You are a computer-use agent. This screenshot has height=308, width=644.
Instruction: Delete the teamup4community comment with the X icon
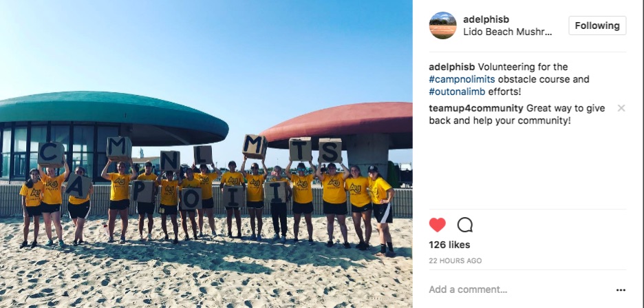(621, 108)
